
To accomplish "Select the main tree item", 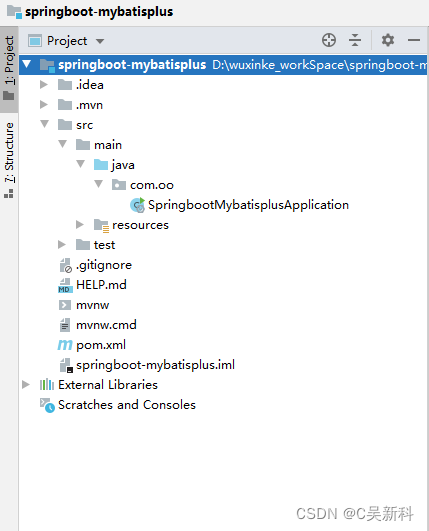I will (x=108, y=145).
